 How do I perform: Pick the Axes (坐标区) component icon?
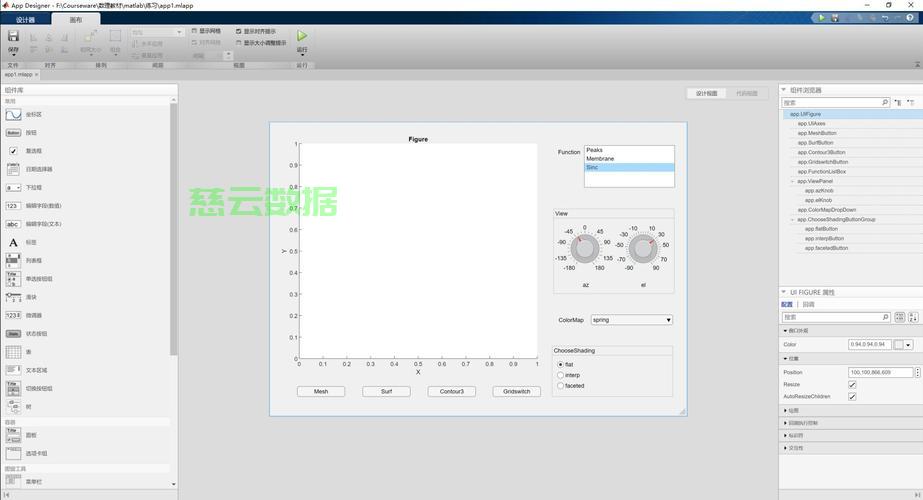14,114
